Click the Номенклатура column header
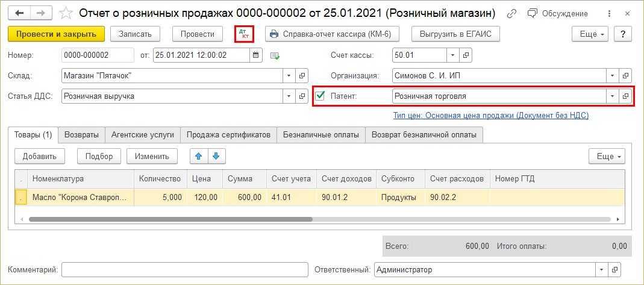The width and height of the screenshot is (644, 285). tap(81, 179)
